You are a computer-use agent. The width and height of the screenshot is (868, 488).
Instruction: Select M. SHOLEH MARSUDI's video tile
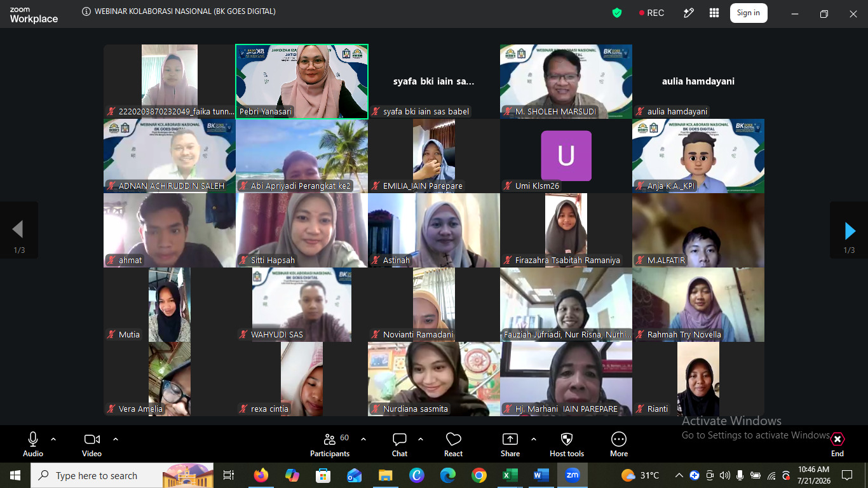(566, 81)
